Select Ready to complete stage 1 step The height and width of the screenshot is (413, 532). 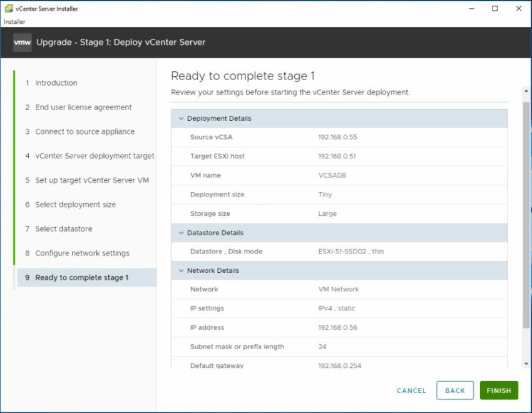tap(81, 278)
